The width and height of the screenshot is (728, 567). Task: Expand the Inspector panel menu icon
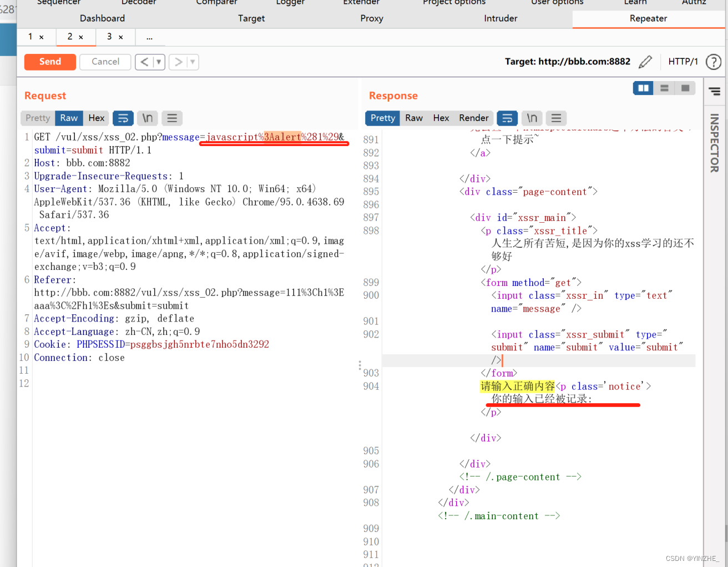[715, 92]
